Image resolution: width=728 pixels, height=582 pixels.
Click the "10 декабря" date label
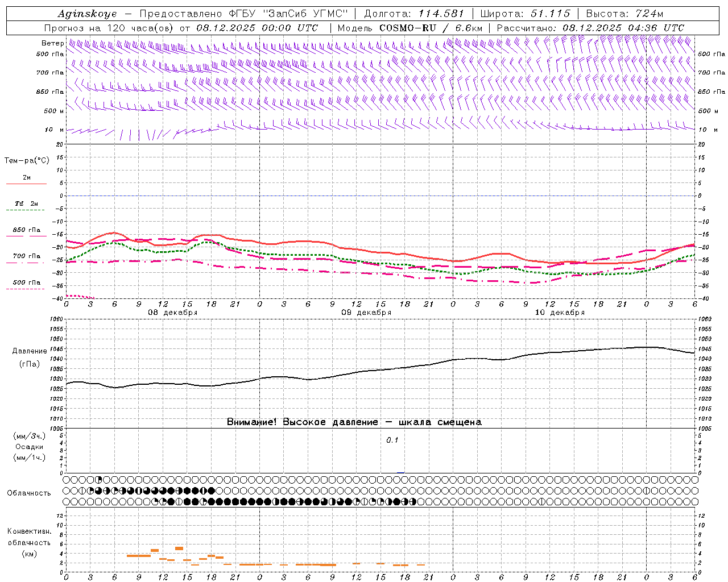[x=560, y=313]
